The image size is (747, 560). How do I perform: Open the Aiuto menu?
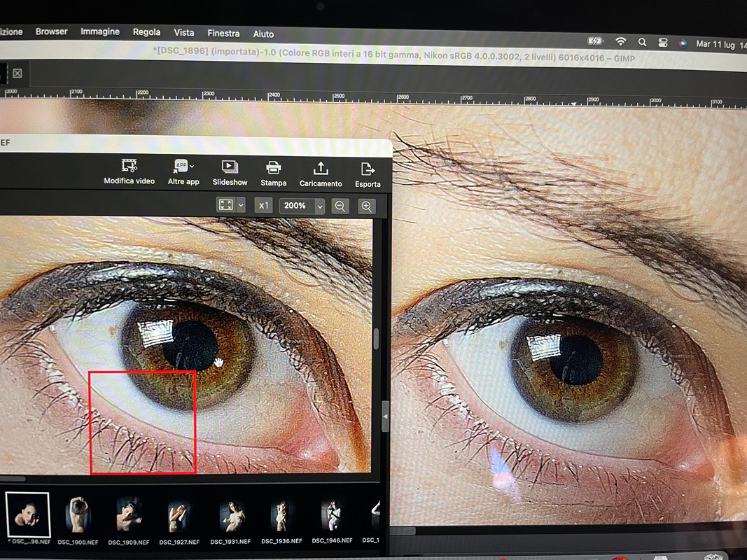(263, 34)
